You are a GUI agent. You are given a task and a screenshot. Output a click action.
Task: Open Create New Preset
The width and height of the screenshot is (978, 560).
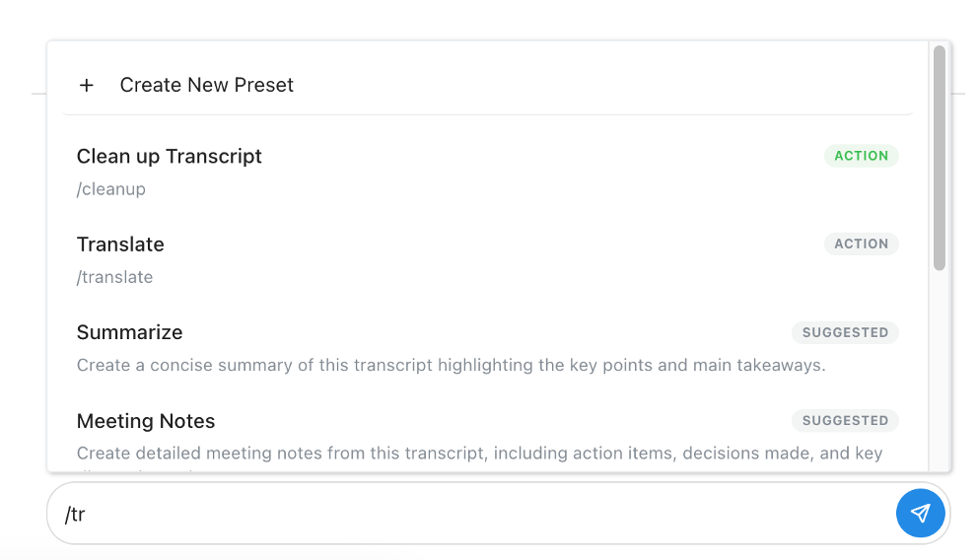(x=207, y=86)
